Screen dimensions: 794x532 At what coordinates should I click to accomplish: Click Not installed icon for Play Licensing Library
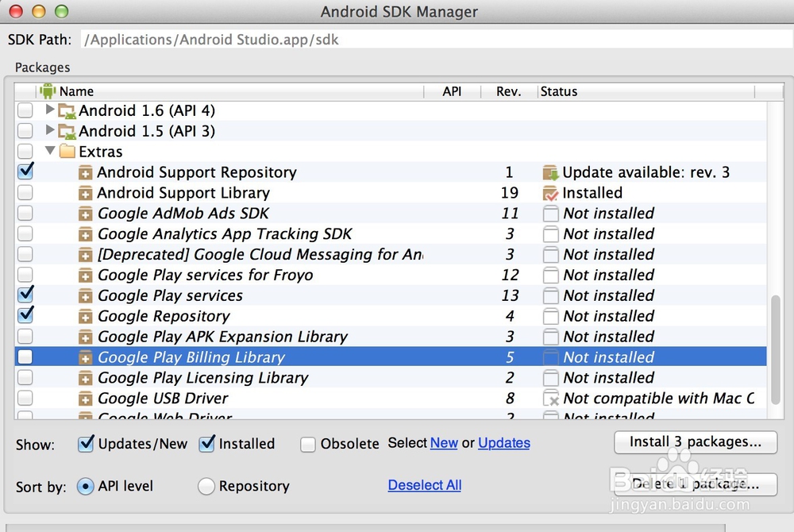pyautogui.click(x=550, y=378)
